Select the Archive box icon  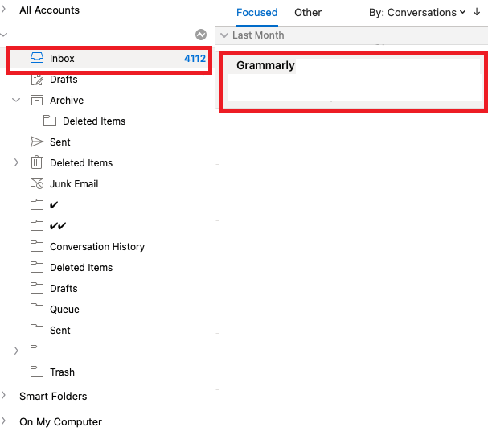tap(37, 101)
